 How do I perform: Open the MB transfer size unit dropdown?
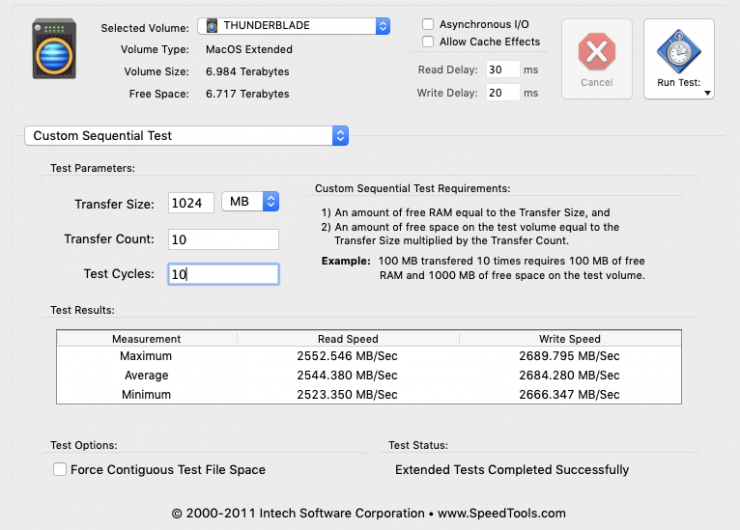tap(250, 202)
